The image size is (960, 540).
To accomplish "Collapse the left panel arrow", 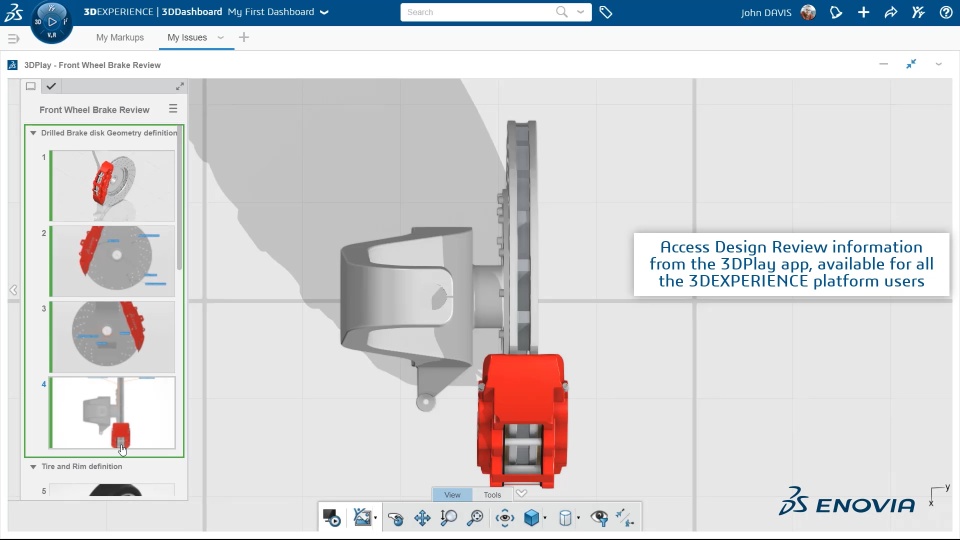I will tap(13, 290).
